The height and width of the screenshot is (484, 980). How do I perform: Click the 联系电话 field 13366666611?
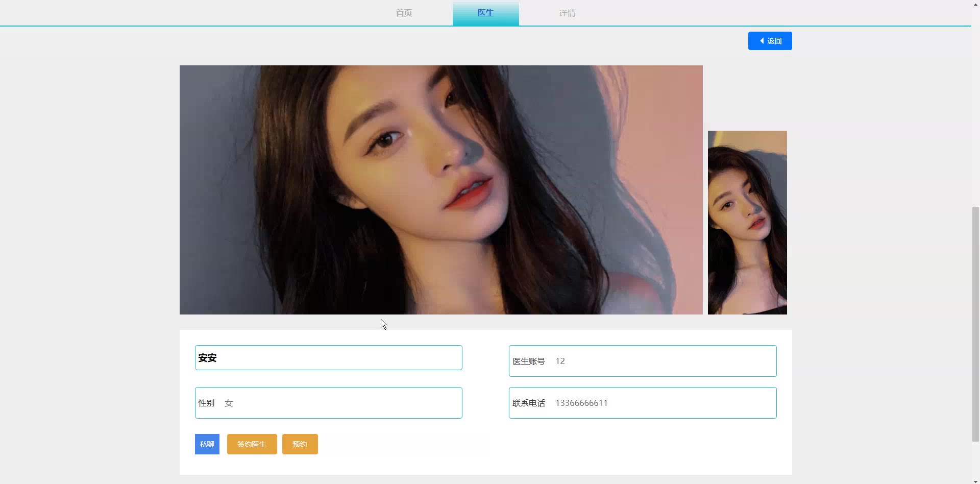pyautogui.click(x=643, y=403)
